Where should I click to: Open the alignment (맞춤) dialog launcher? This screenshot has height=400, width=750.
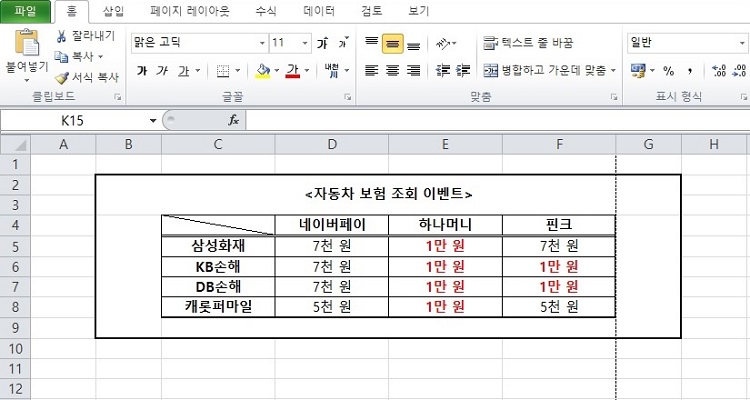pyautogui.click(x=614, y=97)
